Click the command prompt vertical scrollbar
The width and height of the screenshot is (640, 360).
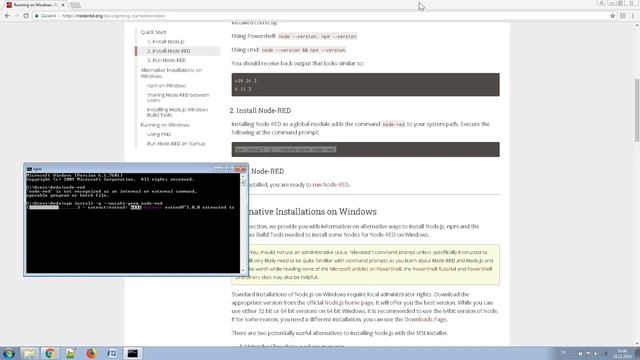[x=243, y=223]
